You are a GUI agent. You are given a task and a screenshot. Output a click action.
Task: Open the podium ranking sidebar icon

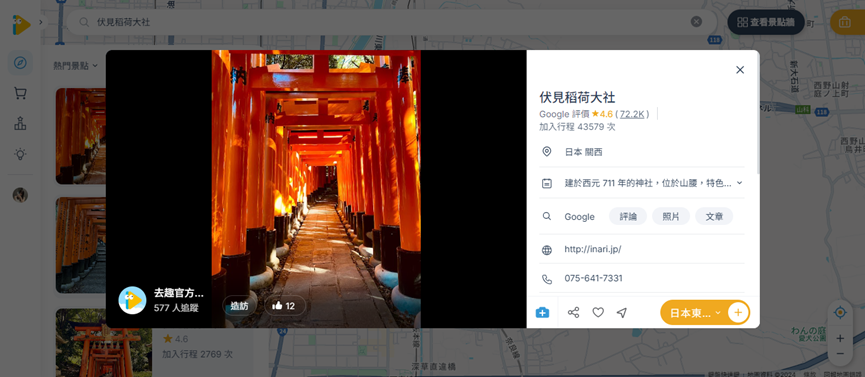click(x=20, y=124)
